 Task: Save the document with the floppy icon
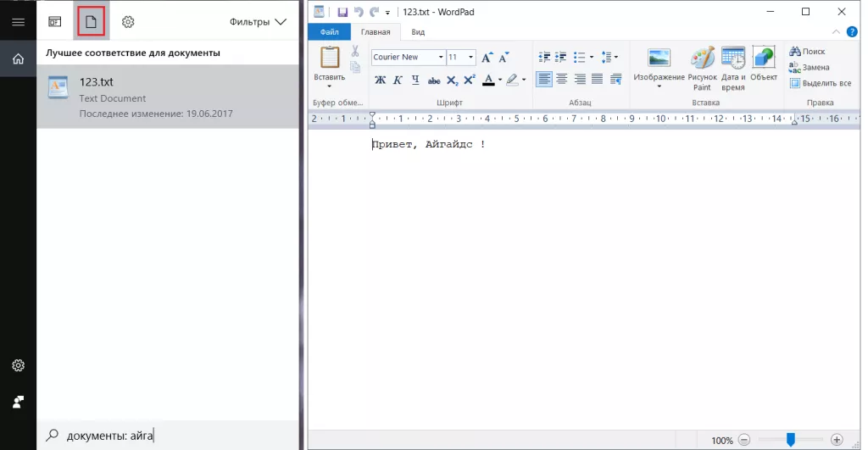[342, 12]
